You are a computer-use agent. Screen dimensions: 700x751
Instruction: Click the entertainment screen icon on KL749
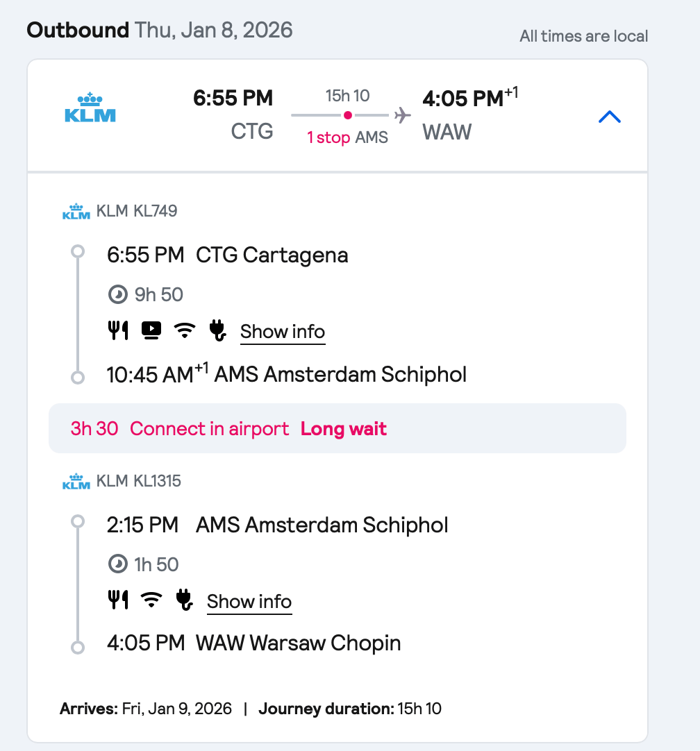151,331
